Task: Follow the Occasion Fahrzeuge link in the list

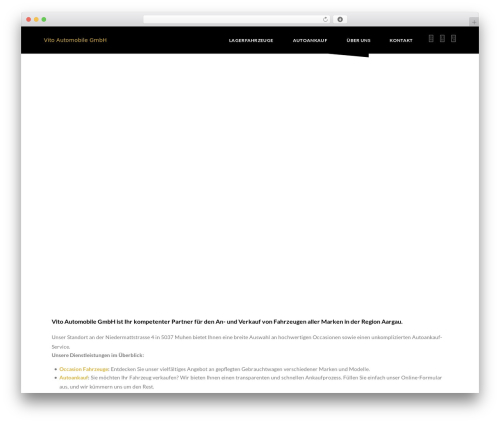Action: (x=84, y=369)
